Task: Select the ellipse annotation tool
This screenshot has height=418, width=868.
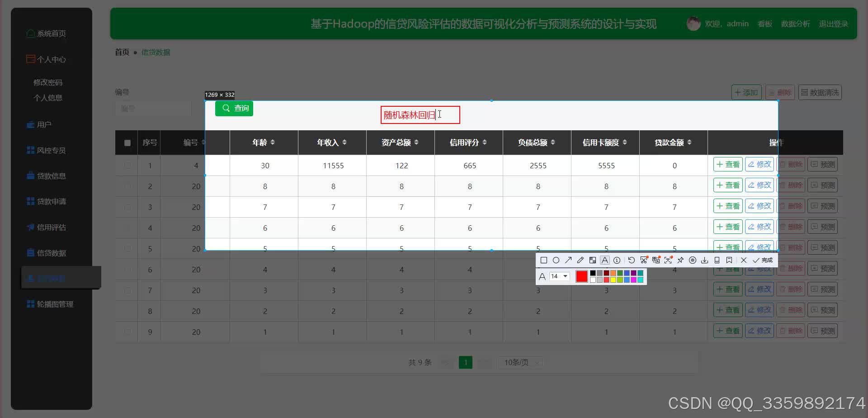Action: click(x=556, y=260)
